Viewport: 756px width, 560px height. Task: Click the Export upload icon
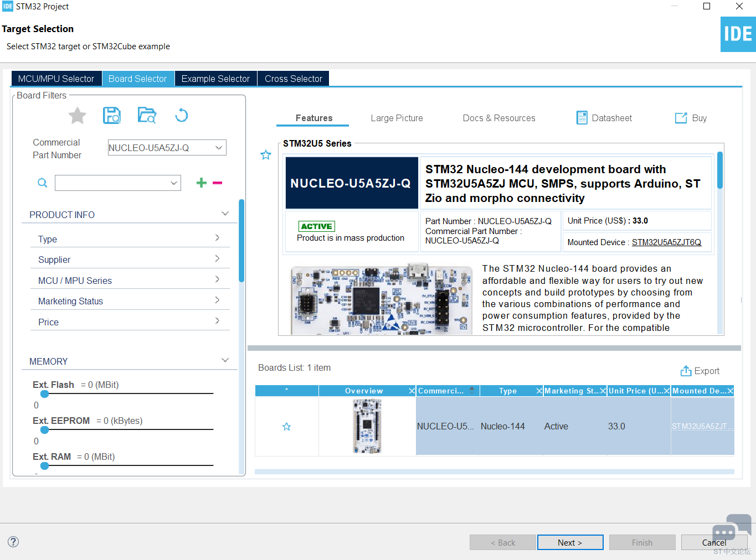click(x=686, y=371)
